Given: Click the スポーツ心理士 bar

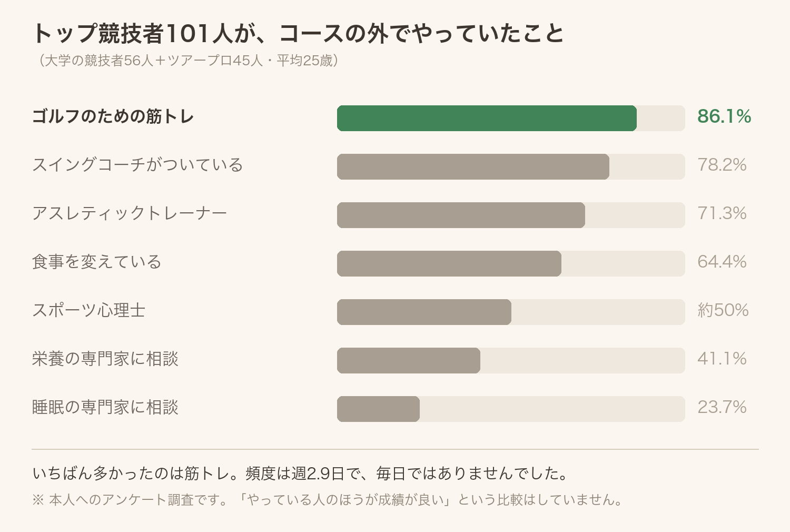Looking at the screenshot, I should (424, 312).
